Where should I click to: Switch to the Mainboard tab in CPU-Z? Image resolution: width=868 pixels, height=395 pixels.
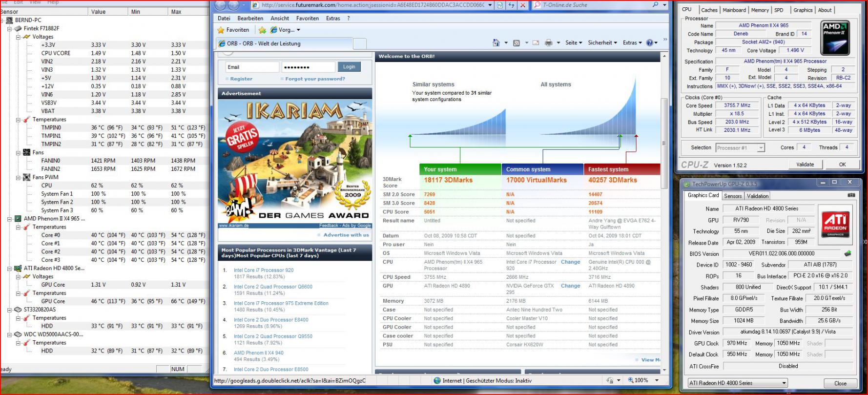[734, 10]
